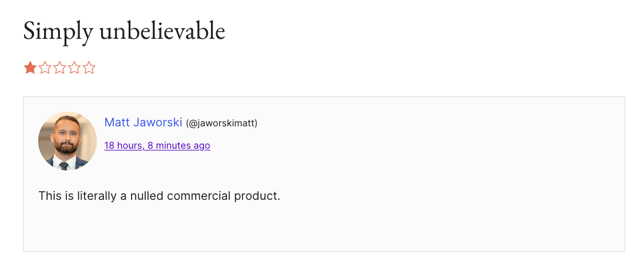Viewport: 644px width, 258px height.
Task: Click '8 minutes ago' in the timestamp
Action: (179, 145)
